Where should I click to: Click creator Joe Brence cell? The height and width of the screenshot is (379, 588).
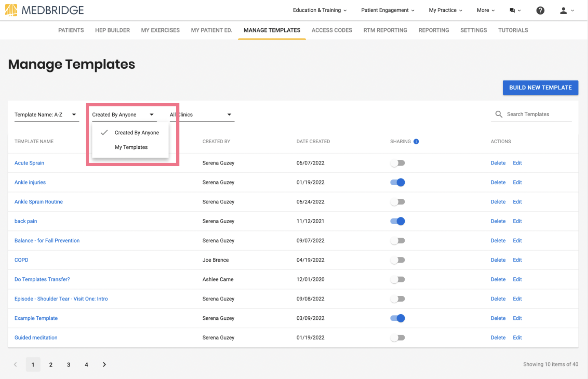tap(215, 260)
